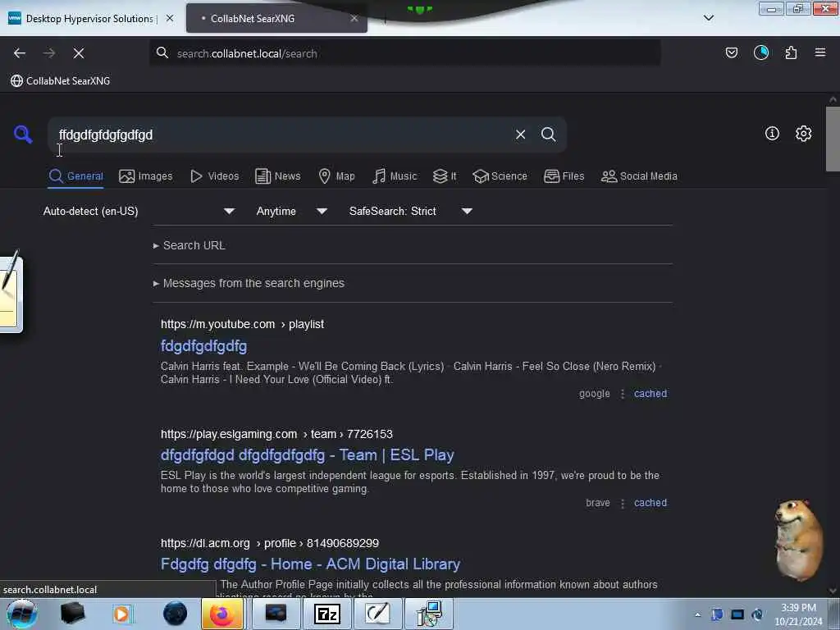This screenshot has height=630, width=840.
Task: Stop loading the page
Action: (x=79, y=53)
